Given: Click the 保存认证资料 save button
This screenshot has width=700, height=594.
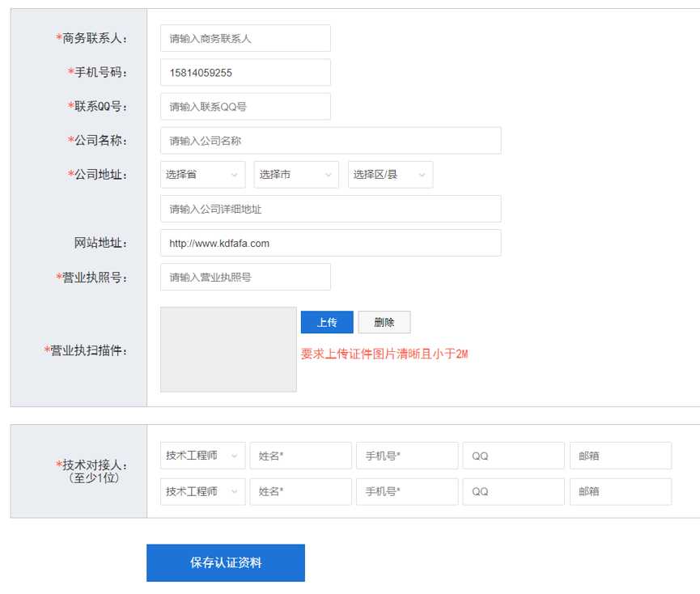Looking at the screenshot, I should 225,562.
